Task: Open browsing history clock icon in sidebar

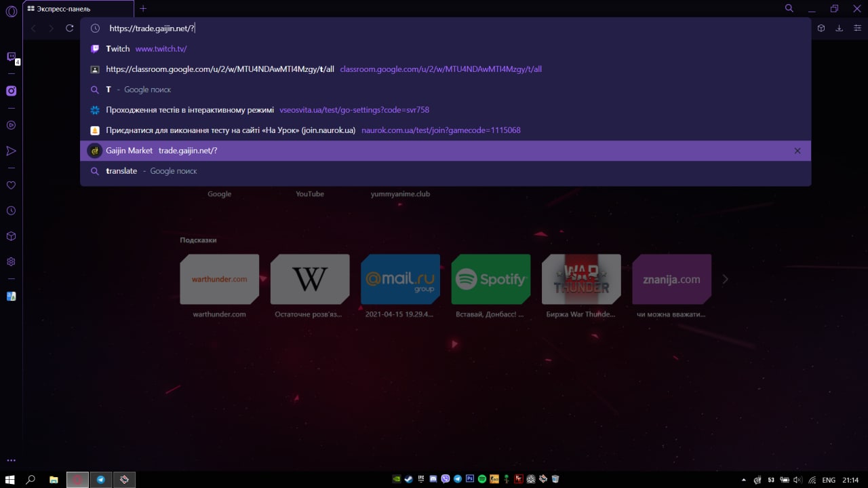Action: point(11,210)
